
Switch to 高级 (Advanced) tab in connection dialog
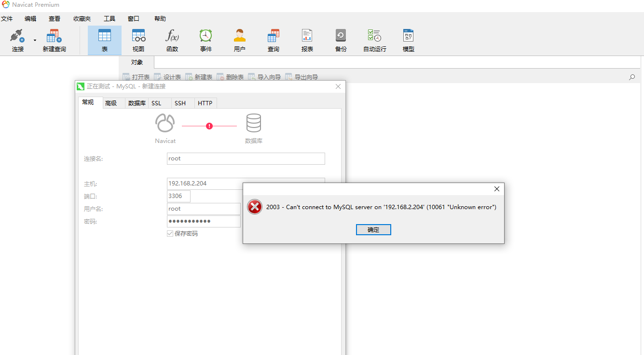point(113,103)
